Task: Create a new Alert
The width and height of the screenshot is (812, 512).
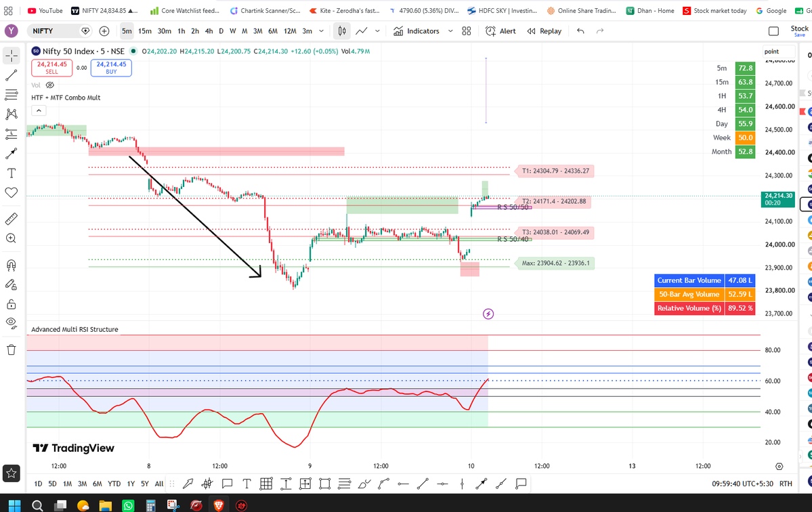Action: click(x=500, y=31)
